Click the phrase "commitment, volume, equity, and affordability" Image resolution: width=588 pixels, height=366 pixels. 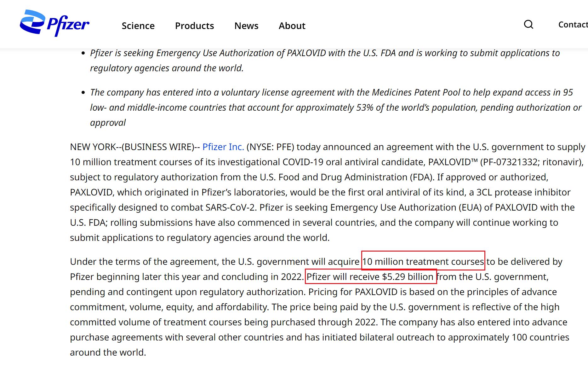[169, 307]
